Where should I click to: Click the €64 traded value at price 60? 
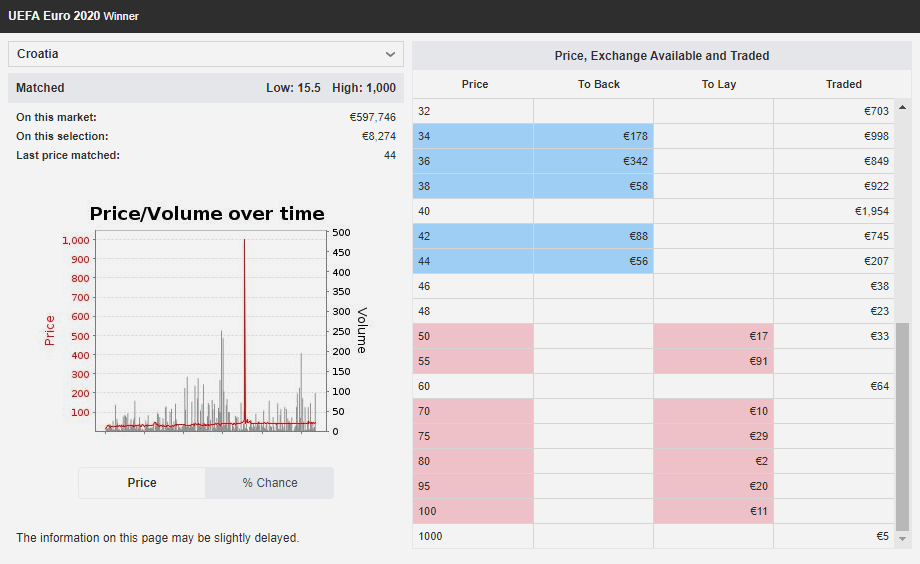[879, 386]
